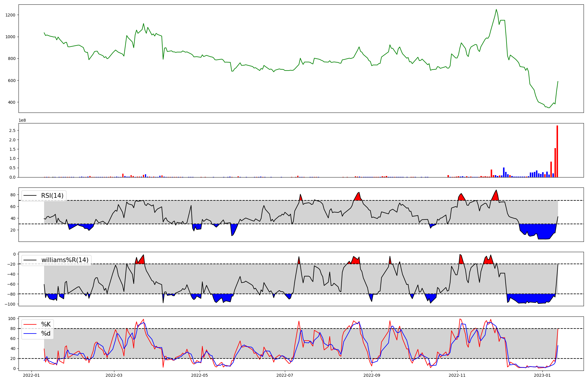Click the 2022-07 x-axis date label
This screenshot has width=588, height=382.
point(285,375)
